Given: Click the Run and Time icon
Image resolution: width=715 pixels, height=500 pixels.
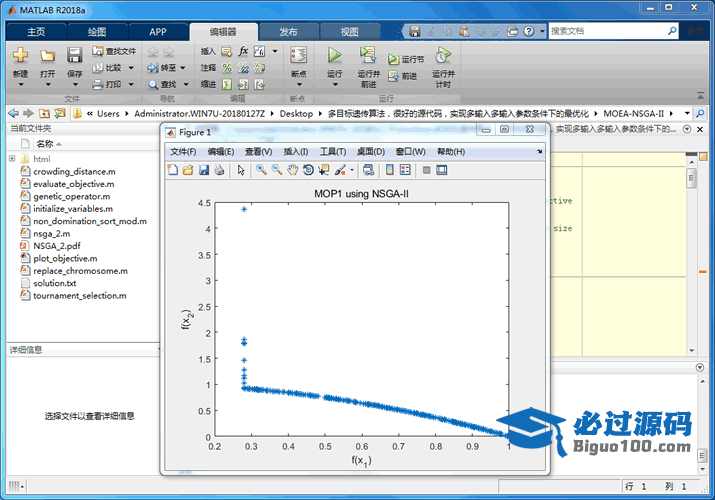Looking at the screenshot, I should [x=443, y=55].
